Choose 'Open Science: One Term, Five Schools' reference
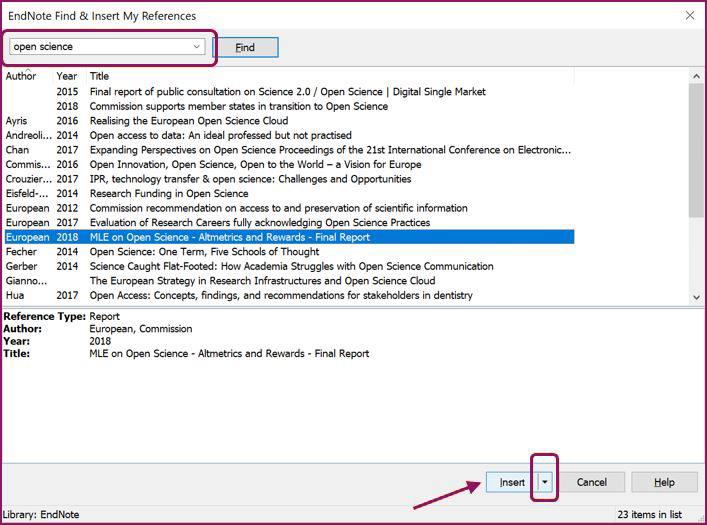This screenshot has height=525, width=707. coord(203,252)
